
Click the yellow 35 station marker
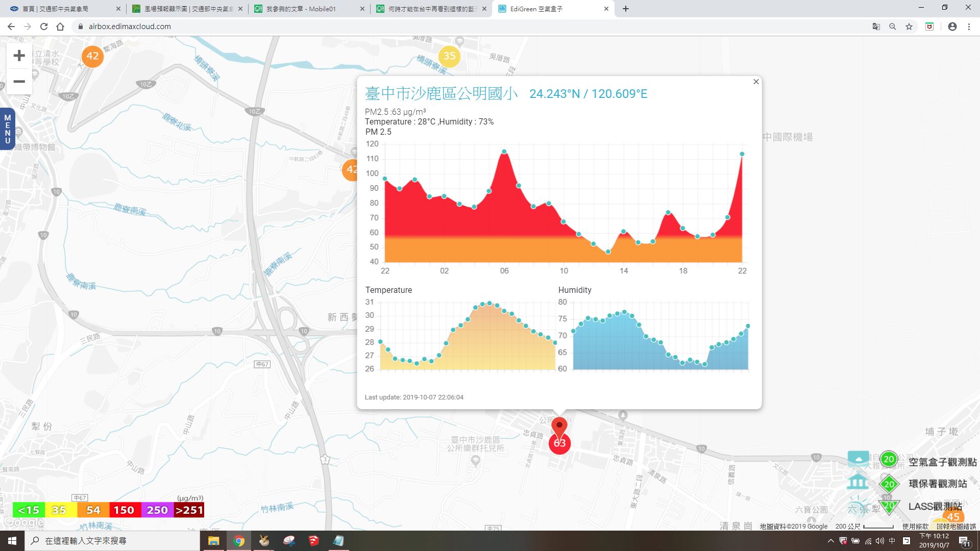(449, 56)
